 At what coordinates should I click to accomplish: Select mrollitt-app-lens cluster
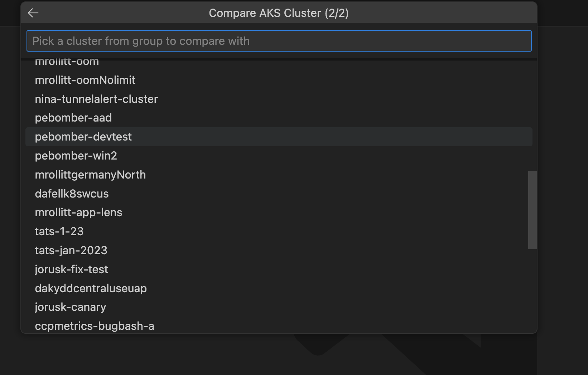point(279,212)
